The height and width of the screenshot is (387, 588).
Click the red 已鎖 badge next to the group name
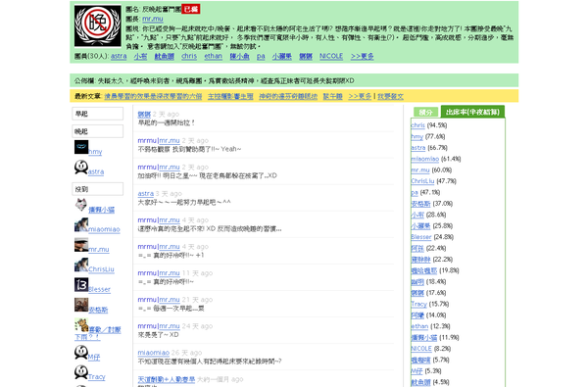pyautogui.click(x=191, y=9)
